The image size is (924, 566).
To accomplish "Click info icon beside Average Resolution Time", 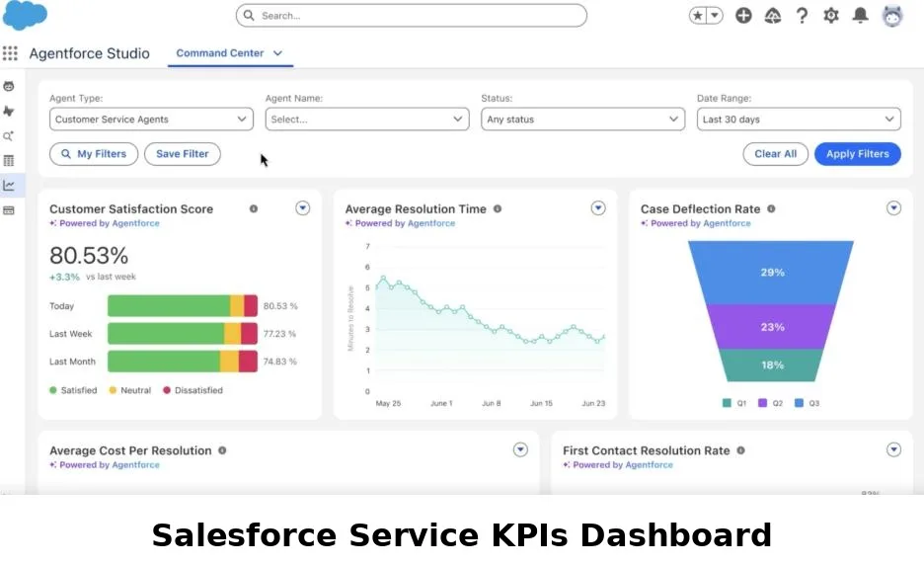I will pos(498,208).
